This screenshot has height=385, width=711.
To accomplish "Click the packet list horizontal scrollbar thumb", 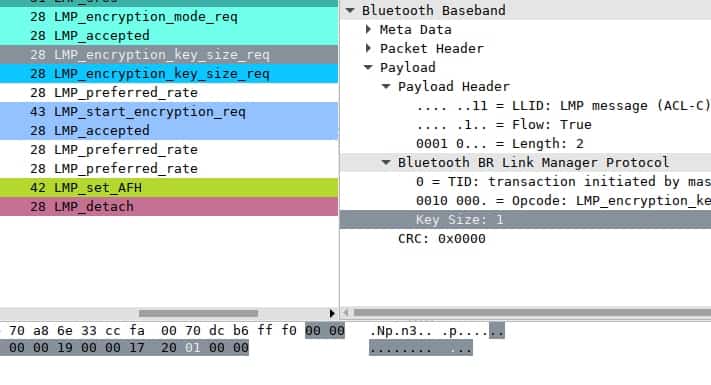I will tap(198, 313).
